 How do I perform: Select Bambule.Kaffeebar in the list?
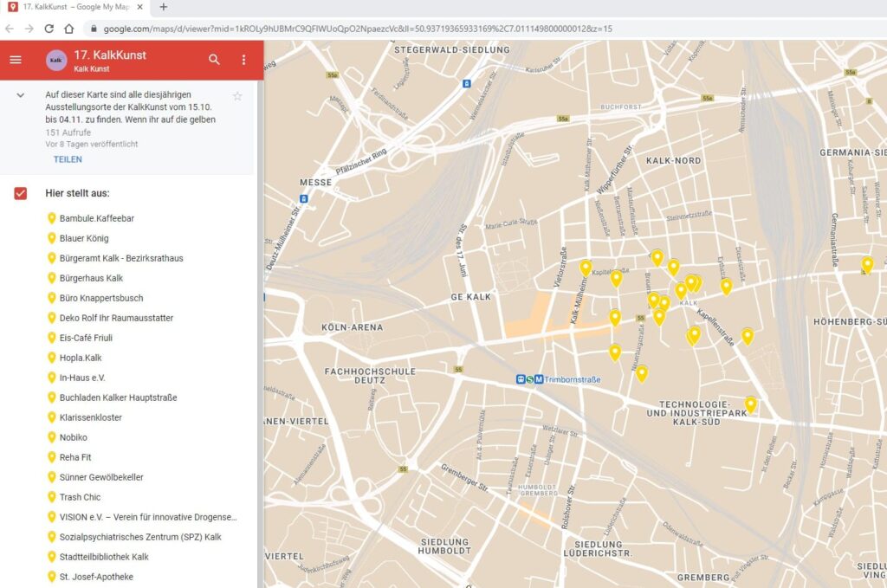pos(97,218)
